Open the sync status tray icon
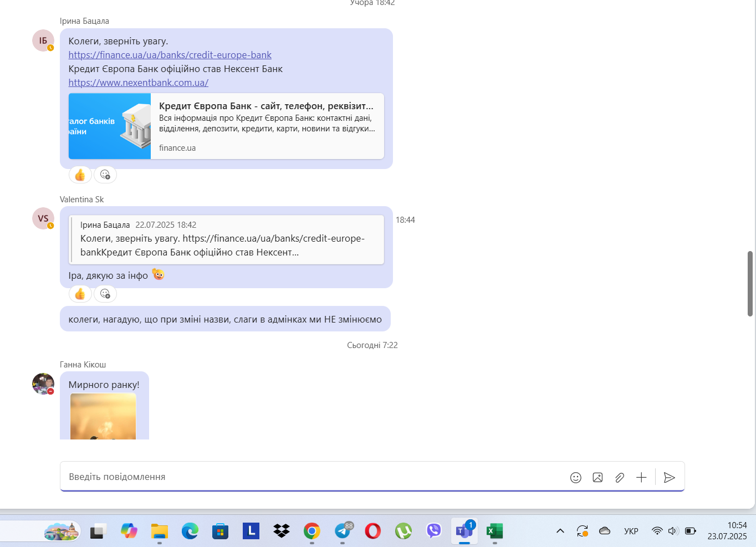Viewport: 756px width, 547px height. click(582, 531)
